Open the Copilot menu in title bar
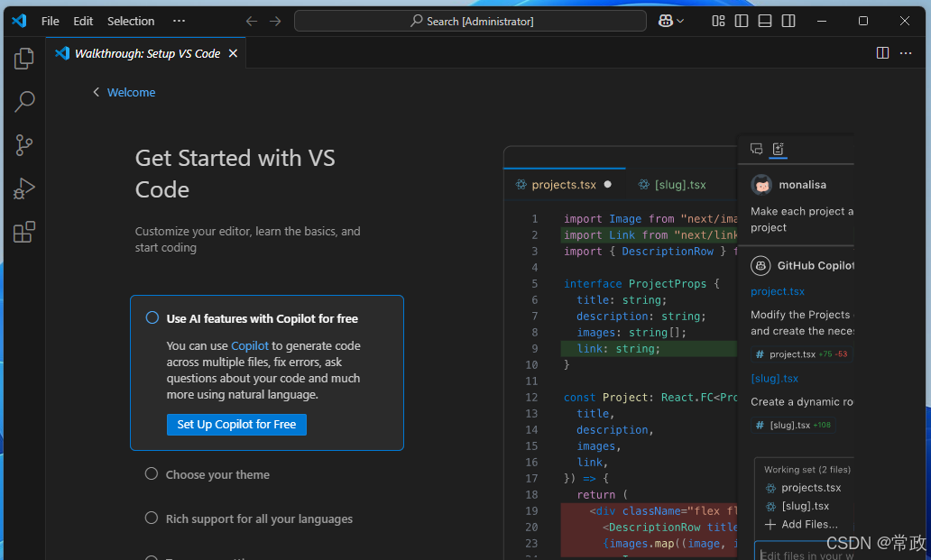Screen dimensions: 931x560 (671, 21)
